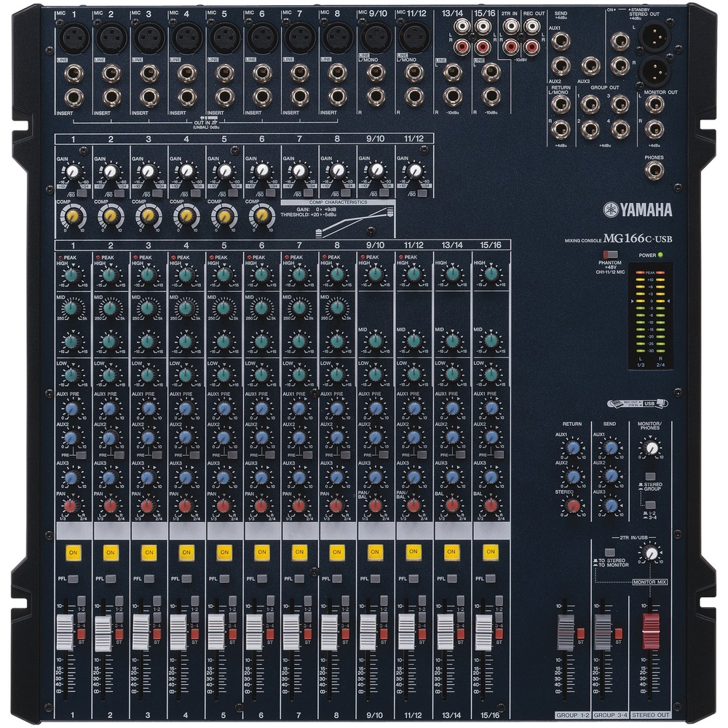This screenshot has width=728, height=728.
Task: Toggle the TO STEREO / TO MONITOR switch
Action: point(609,553)
